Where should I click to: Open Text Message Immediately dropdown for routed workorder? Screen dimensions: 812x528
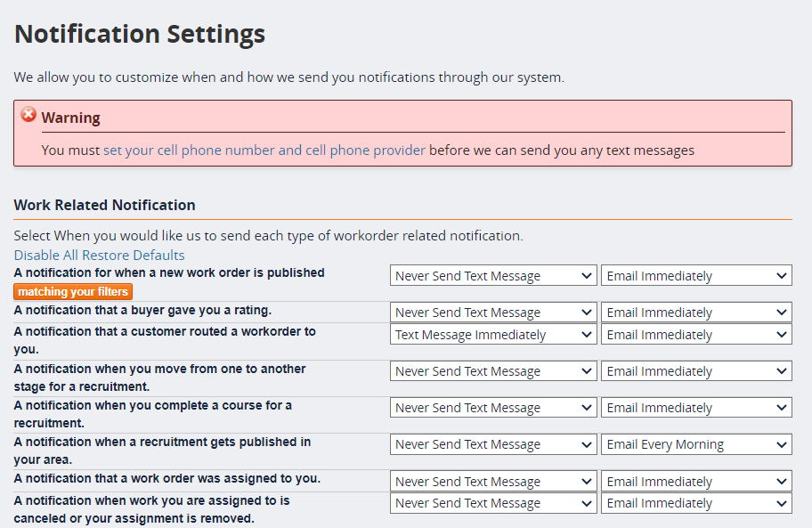click(492, 334)
